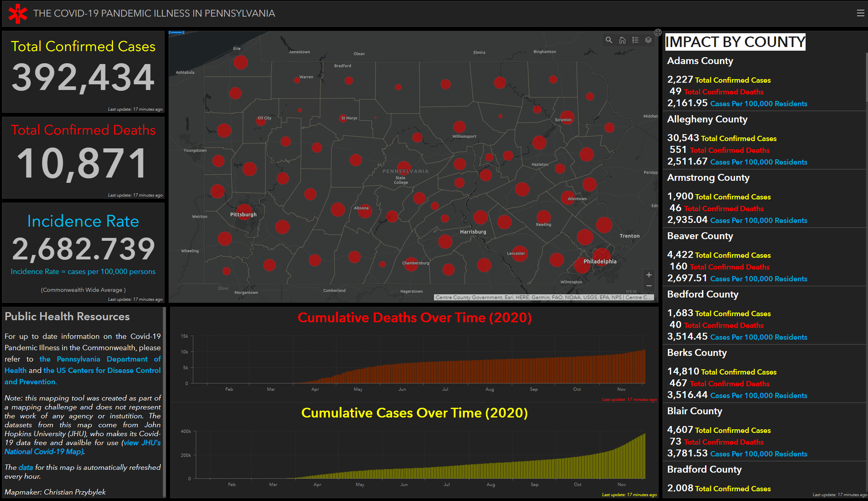Open the map legend icon

click(635, 40)
